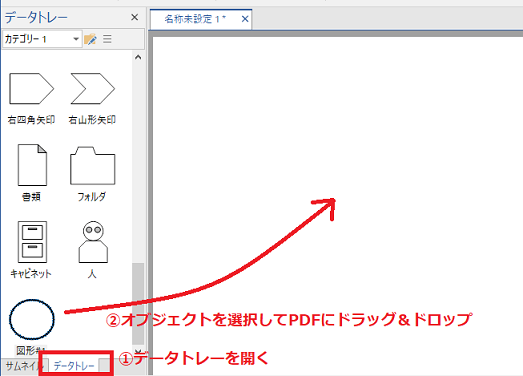The image size is (523, 376).
Task: Switch to the データトレー tab
Action: 74,366
